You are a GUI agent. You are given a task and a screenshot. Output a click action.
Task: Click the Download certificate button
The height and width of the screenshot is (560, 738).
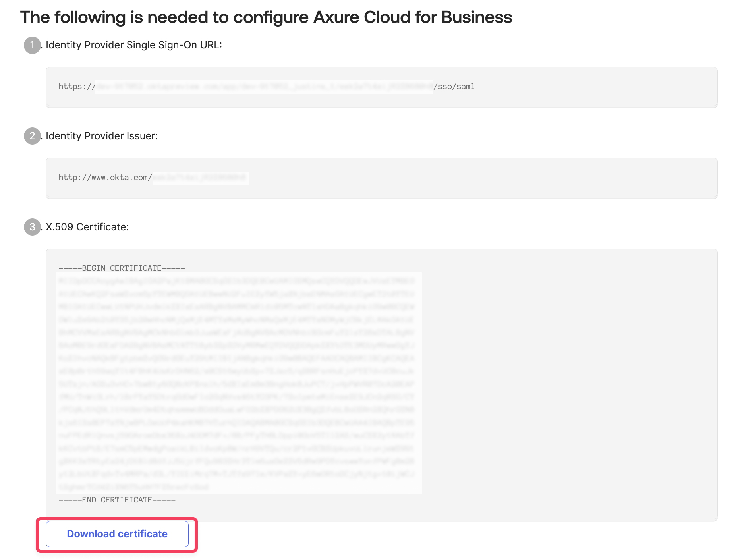[117, 534]
